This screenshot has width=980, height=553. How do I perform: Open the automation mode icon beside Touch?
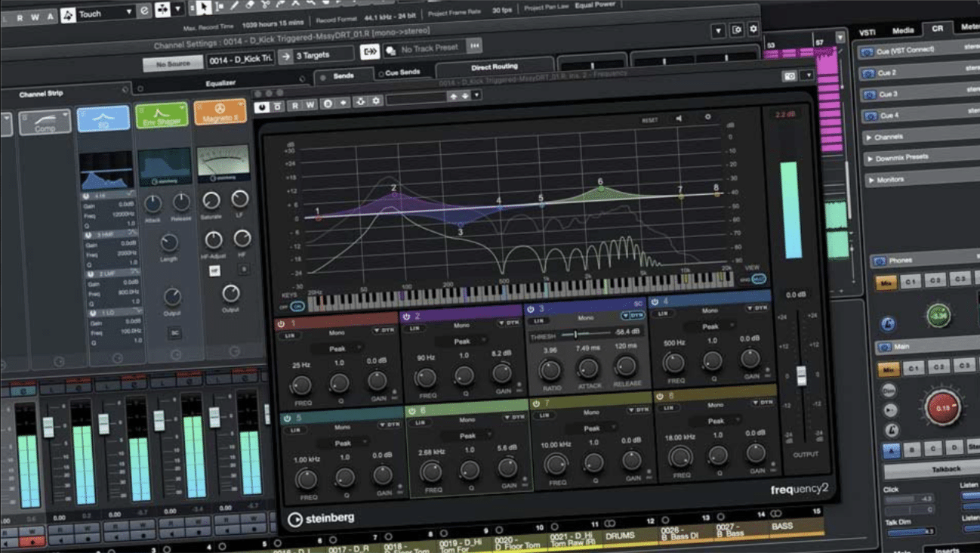(69, 14)
